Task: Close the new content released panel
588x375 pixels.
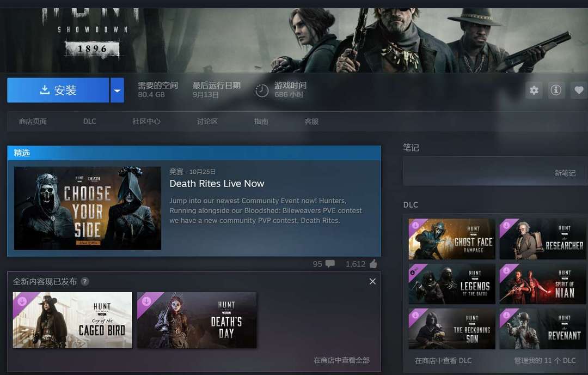Action: click(x=372, y=281)
